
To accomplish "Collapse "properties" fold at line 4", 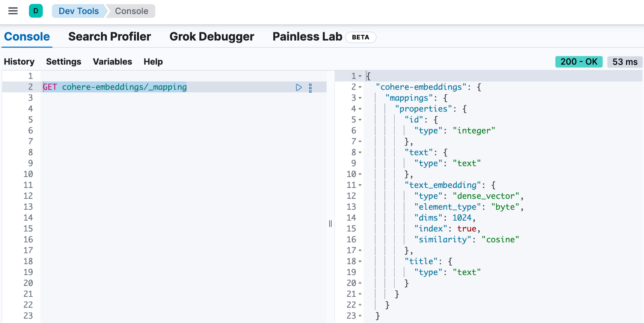I will 360,109.
